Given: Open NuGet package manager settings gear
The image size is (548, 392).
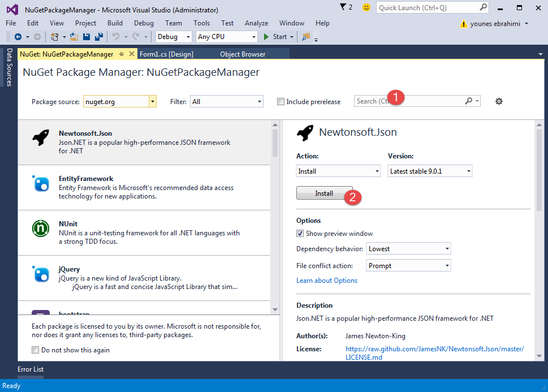Looking at the screenshot, I should 498,101.
